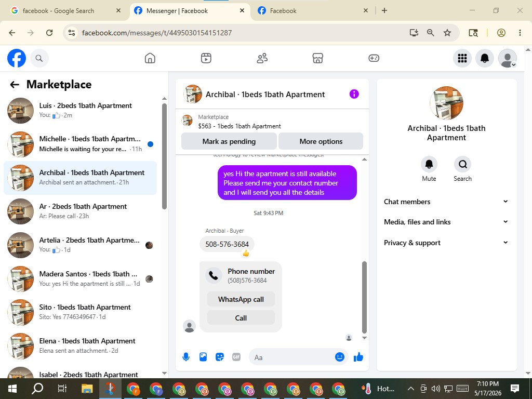Open File Explorer from taskbar
Viewport: 532px width, 399px height.
(87, 389)
